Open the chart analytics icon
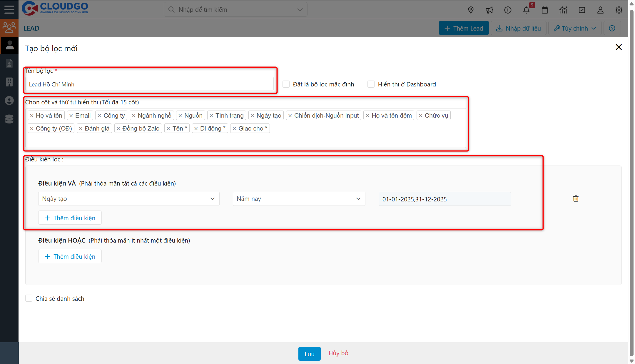Screen dimensions: 635x364 tap(563, 10)
